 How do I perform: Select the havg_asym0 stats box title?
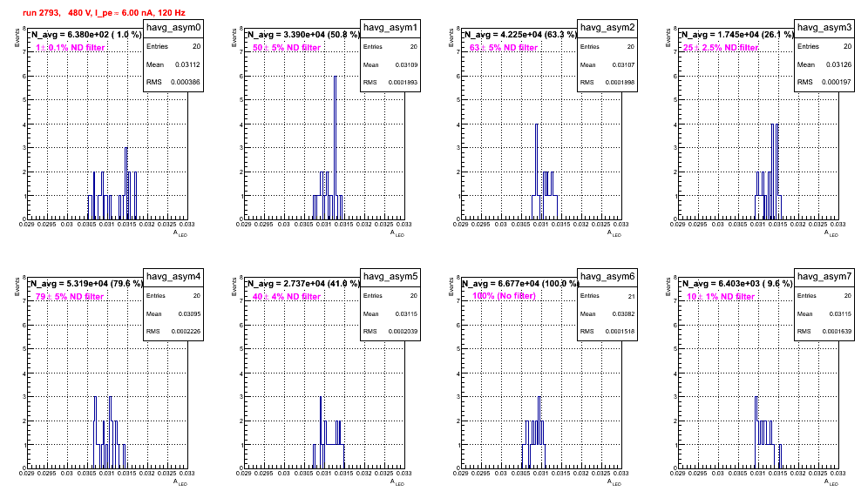coord(173,27)
